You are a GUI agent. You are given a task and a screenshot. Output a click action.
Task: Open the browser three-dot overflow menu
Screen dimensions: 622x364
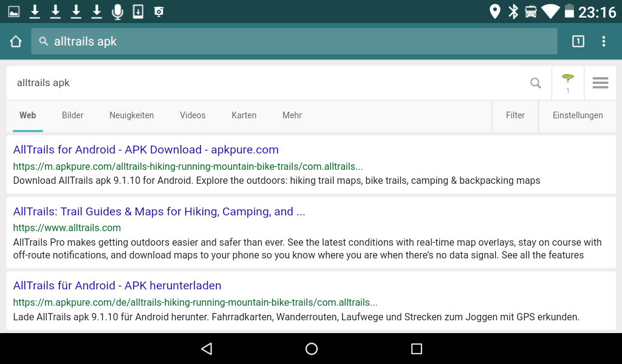pos(603,41)
